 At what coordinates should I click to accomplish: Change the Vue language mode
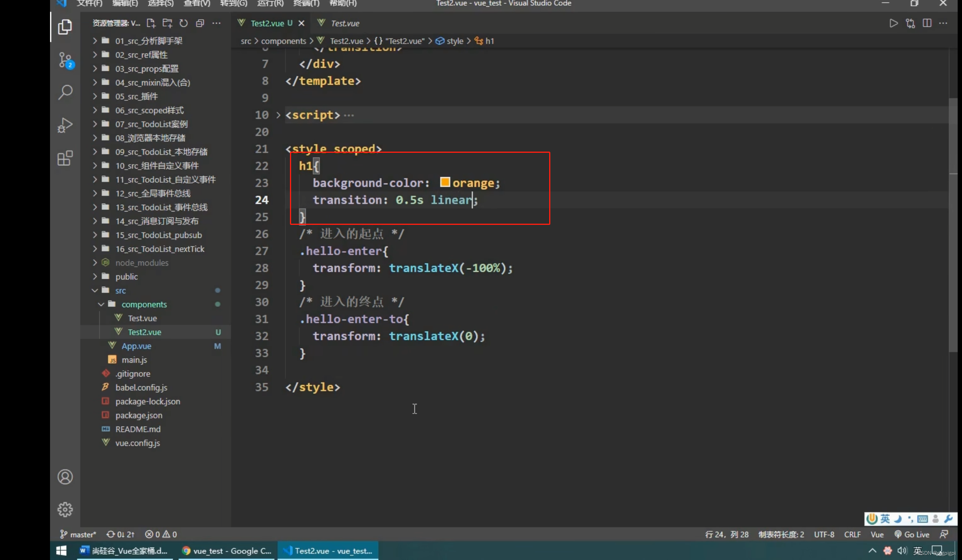[x=877, y=534]
